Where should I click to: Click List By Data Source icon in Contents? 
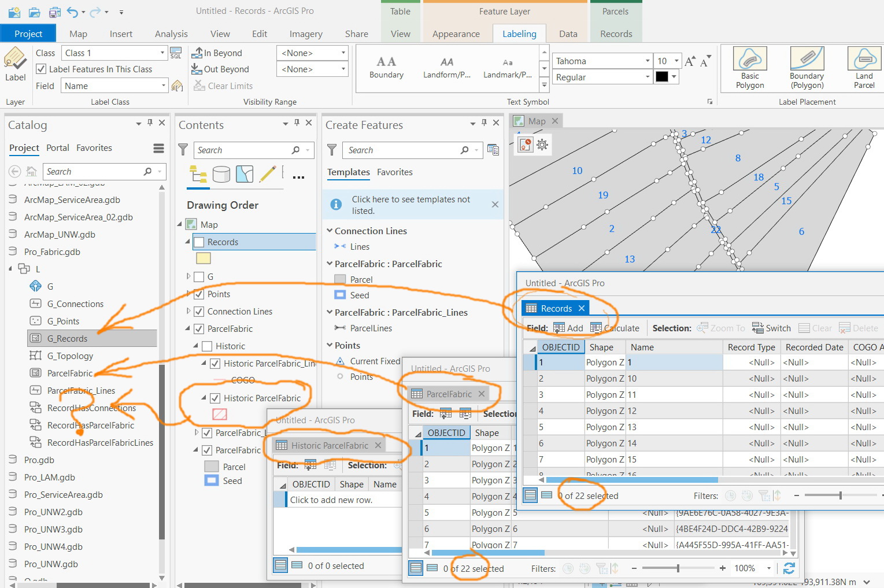(x=221, y=174)
